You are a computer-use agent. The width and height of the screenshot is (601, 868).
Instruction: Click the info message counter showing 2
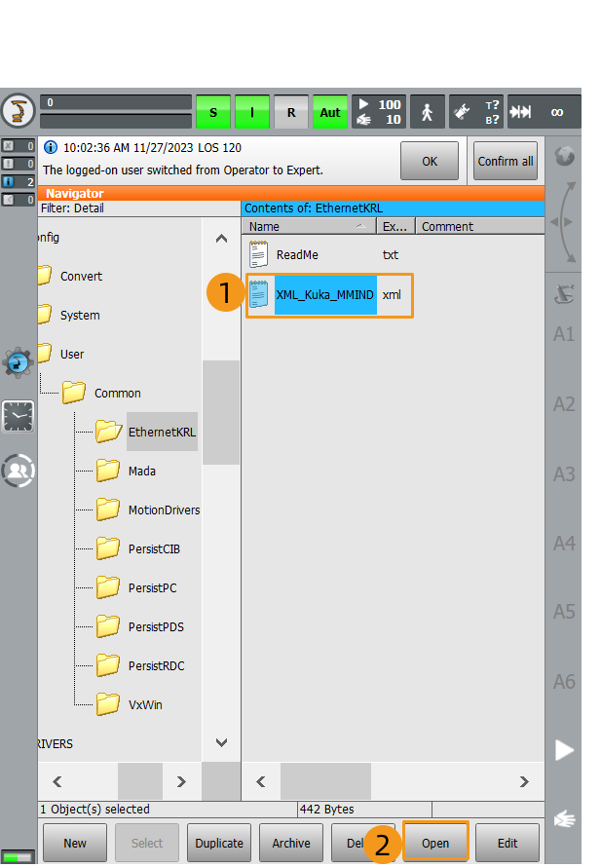[x=19, y=181]
